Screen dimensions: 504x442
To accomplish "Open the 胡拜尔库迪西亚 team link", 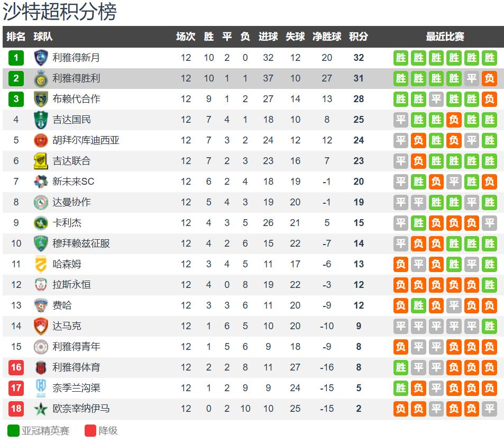I will [x=86, y=140].
